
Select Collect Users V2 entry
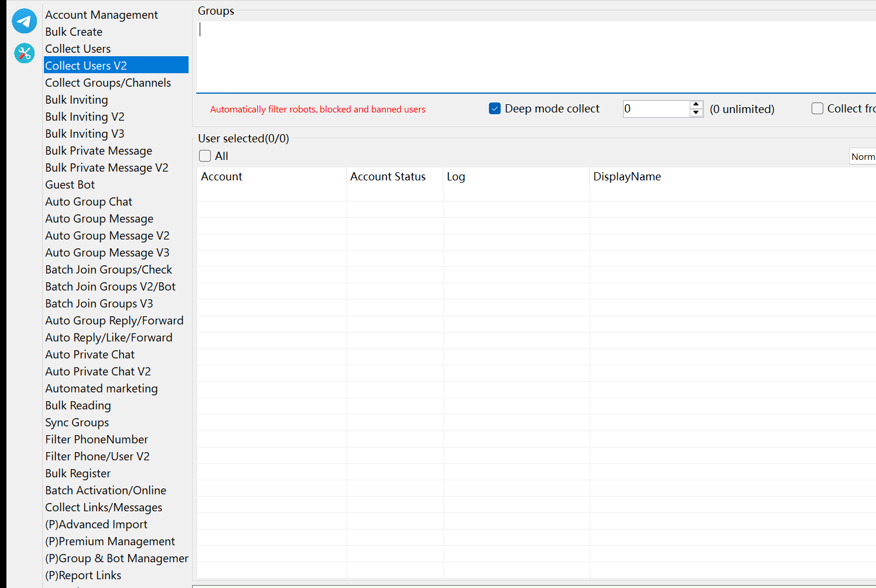click(x=116, y=65)
